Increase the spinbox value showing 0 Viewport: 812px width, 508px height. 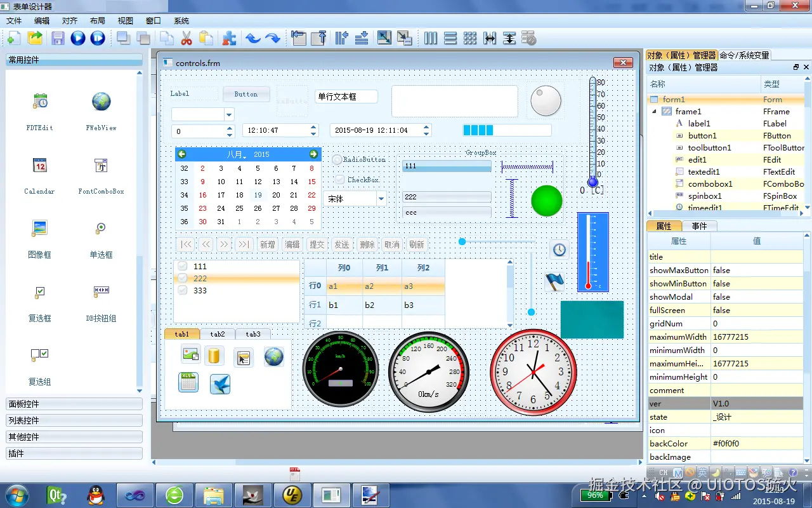pos(230,128)
